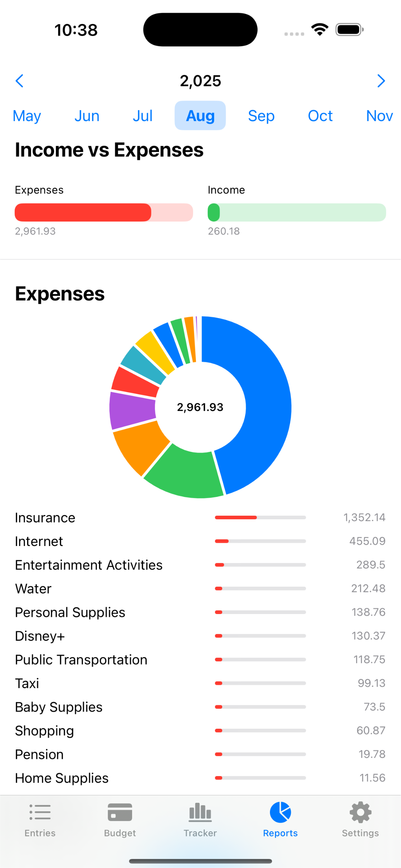The image size is (401, 868).
Task: Open the Disney+ expense row
Action: point(200,636)
